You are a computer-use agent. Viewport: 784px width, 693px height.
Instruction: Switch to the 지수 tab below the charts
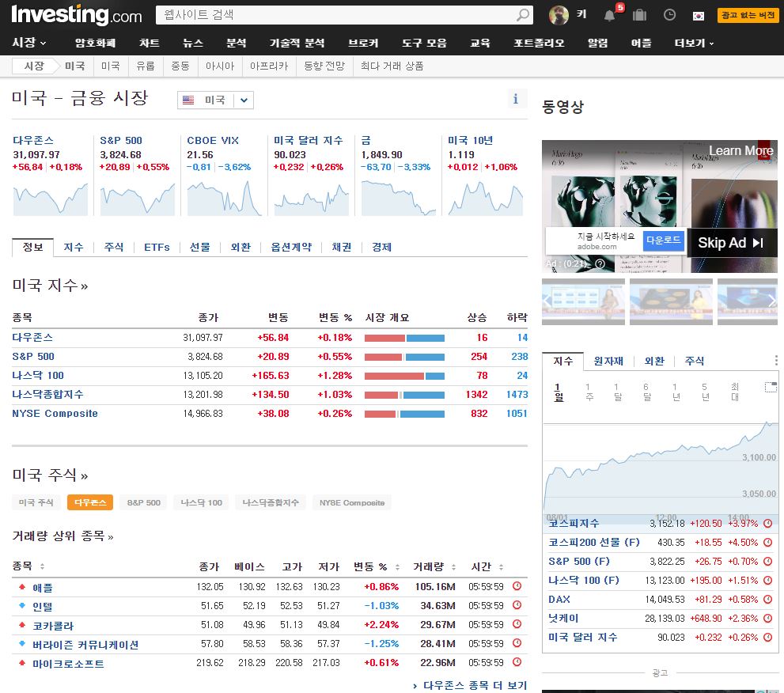pos(74,247)
